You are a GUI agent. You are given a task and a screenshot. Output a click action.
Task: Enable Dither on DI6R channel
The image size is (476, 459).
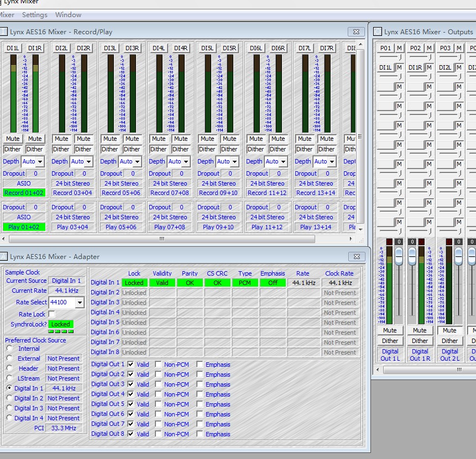click(278, 149)
